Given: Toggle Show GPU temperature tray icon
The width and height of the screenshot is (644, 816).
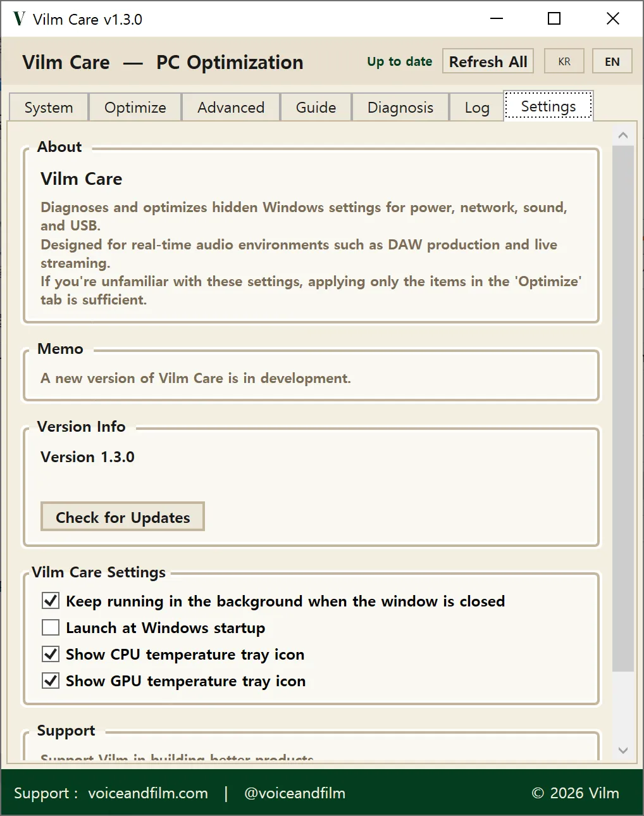Looking at the screenshot, I should click(51, 681).
